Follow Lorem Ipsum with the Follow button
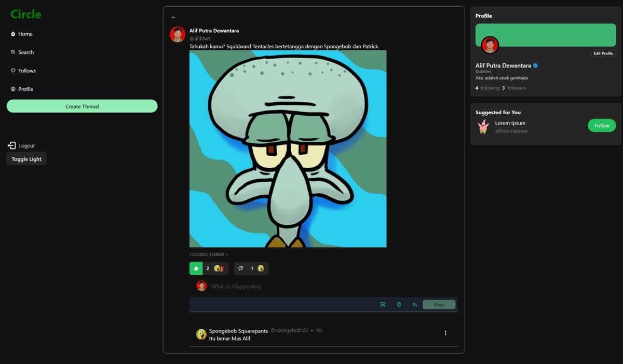The width and height of the screenshot is (623, 364). click(x=602, y=125)
